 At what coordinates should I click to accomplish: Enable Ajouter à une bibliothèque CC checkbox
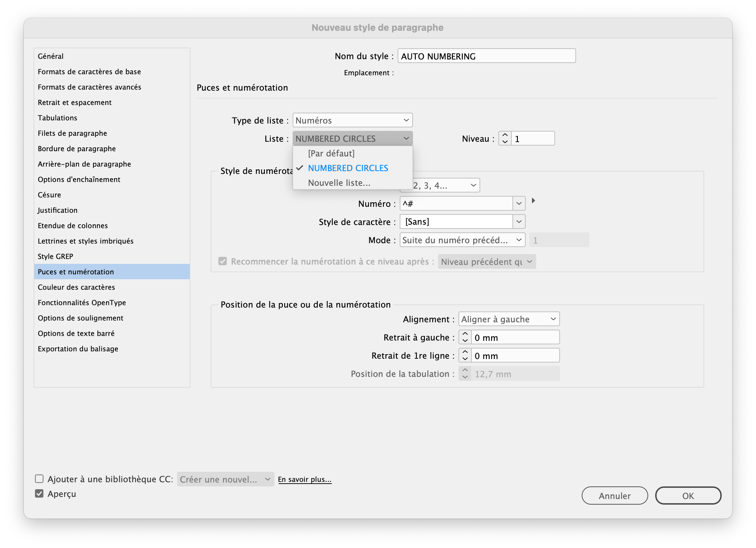point(39,479)
